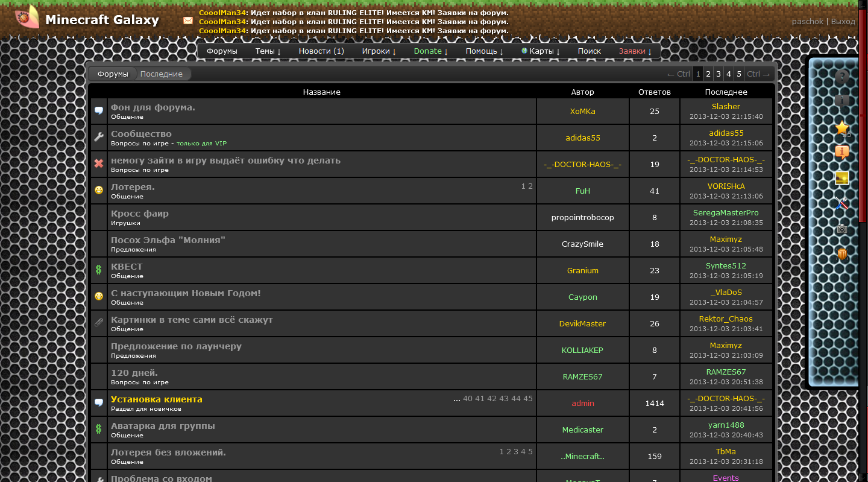Screen dimensions: 868x482
Task: Open author propointrobocop profile
Action: (583, 217)
